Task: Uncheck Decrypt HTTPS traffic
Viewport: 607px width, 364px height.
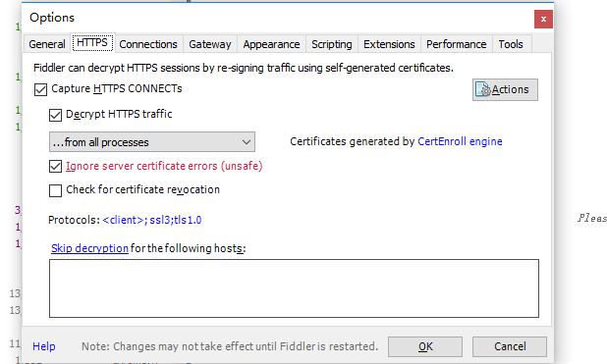Action: pyautogui.click(x=55, y=115)
